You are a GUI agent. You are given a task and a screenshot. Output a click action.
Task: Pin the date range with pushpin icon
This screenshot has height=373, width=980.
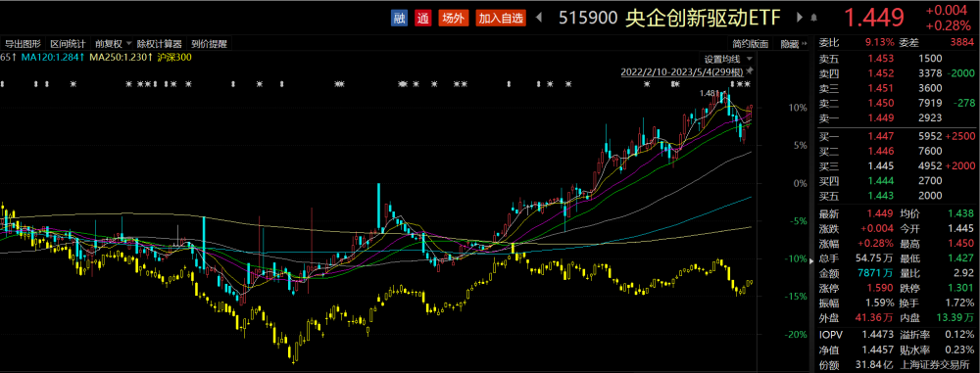pos(750,70)
